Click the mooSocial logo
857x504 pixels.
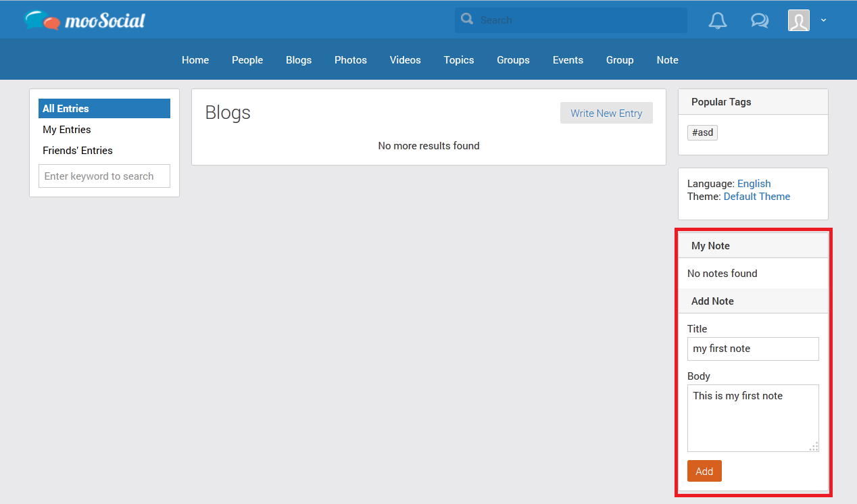85,20
